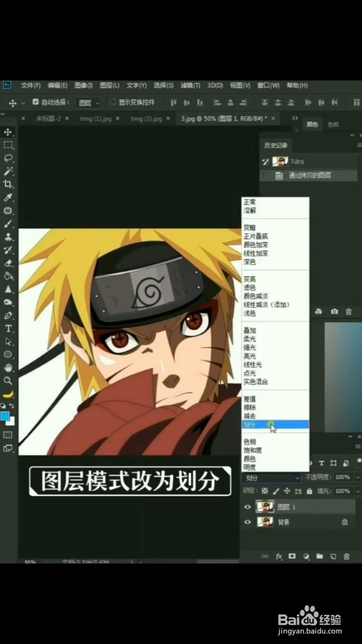Create a new layer
Screen dimensions: 362x644
click(333, 556)
